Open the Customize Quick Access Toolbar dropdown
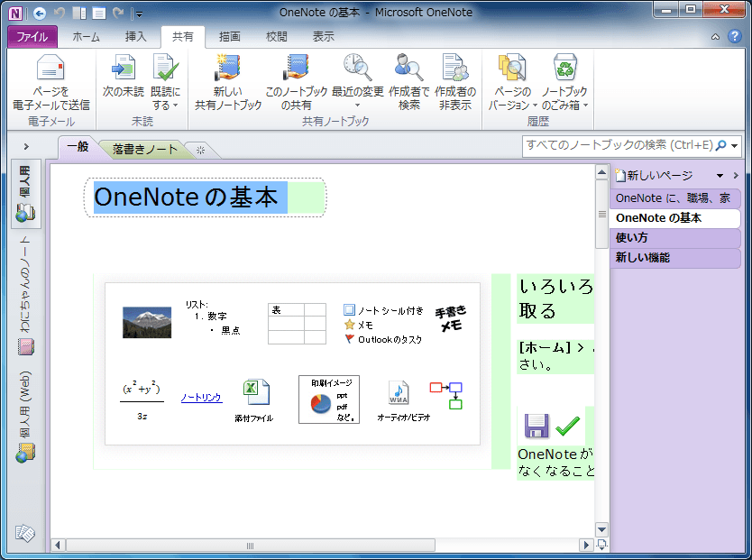 [139, 14]
